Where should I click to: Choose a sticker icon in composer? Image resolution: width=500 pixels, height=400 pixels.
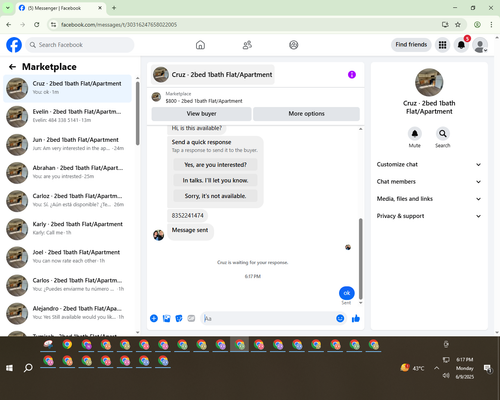point(179,318)
